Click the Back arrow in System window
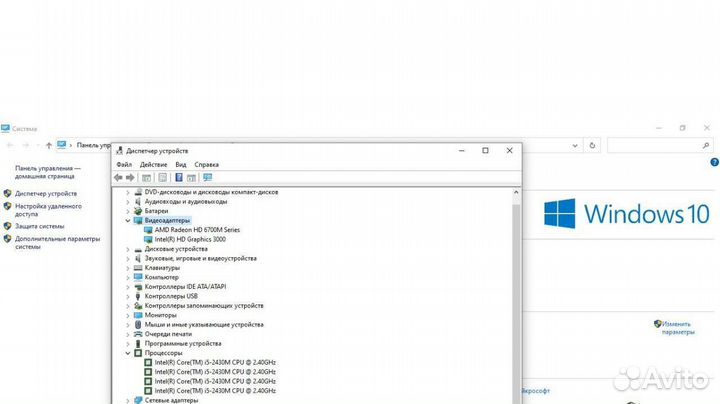Image resolution: width=720 pixels, height=404 pixels. (x=10, y=146)
